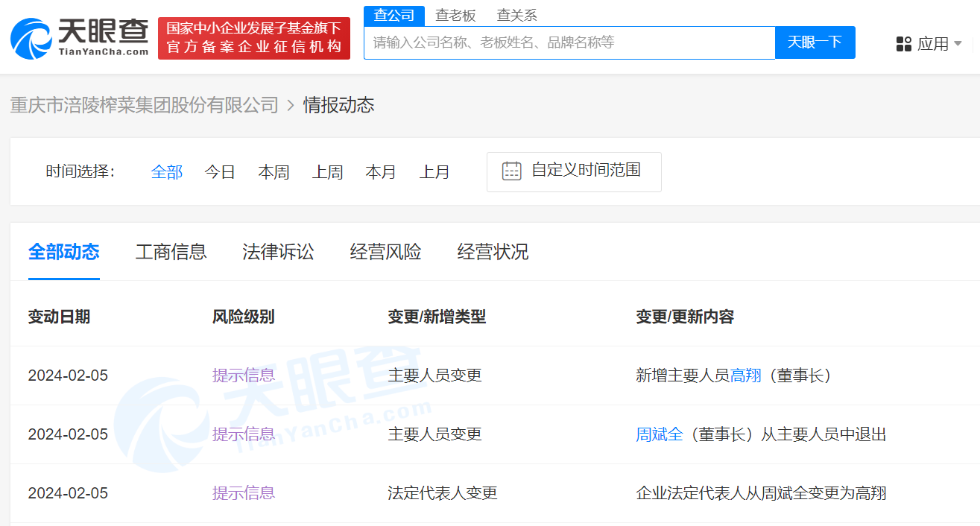Click the TianYanCha logo

(x=79, y=38)
